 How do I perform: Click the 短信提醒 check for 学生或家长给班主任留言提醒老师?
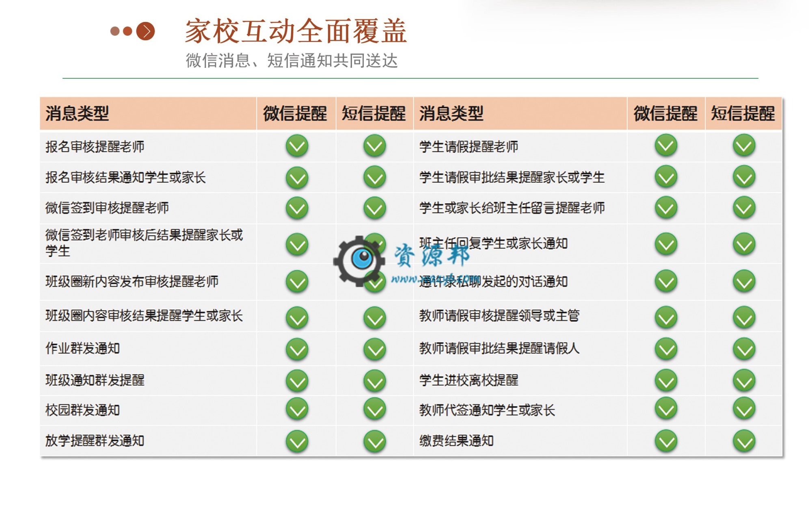744,208
